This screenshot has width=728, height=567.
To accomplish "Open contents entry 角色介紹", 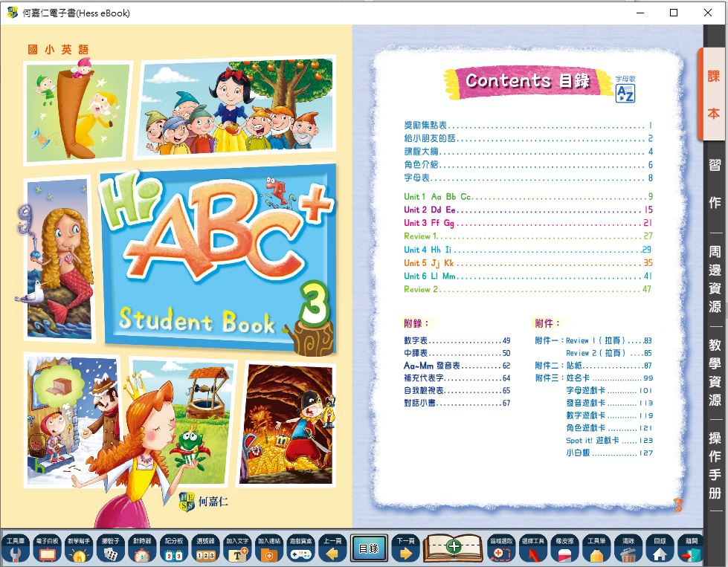I will (x=529, y=164).
